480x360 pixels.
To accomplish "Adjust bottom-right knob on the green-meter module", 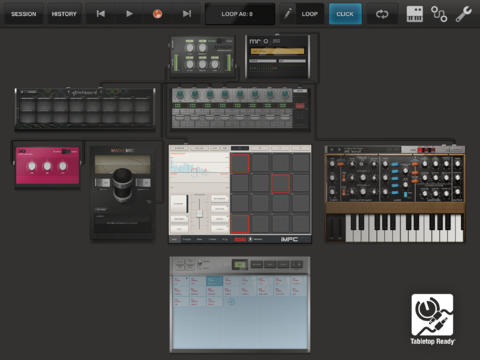I will point(215,64).
